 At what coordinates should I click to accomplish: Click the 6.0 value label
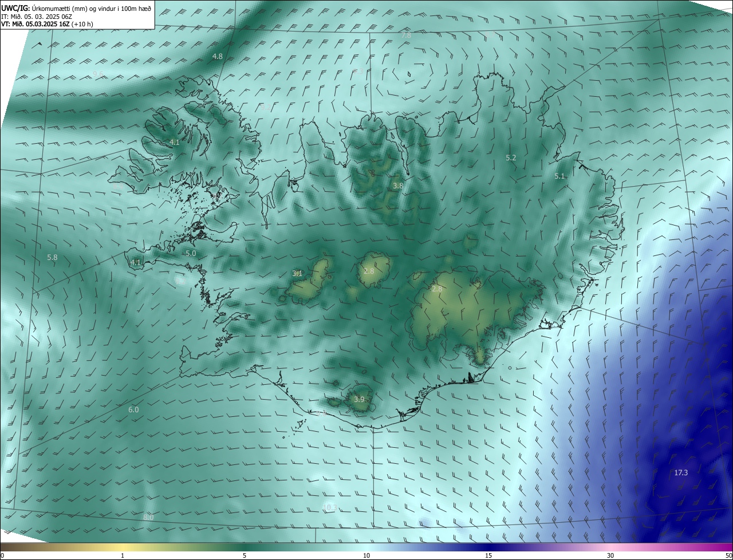(133, 409)
